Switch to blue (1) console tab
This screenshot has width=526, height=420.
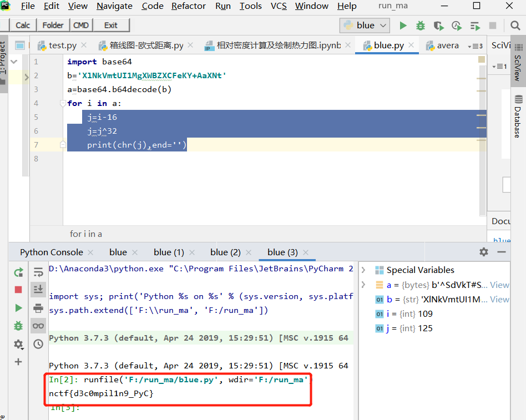pos(169,252)
